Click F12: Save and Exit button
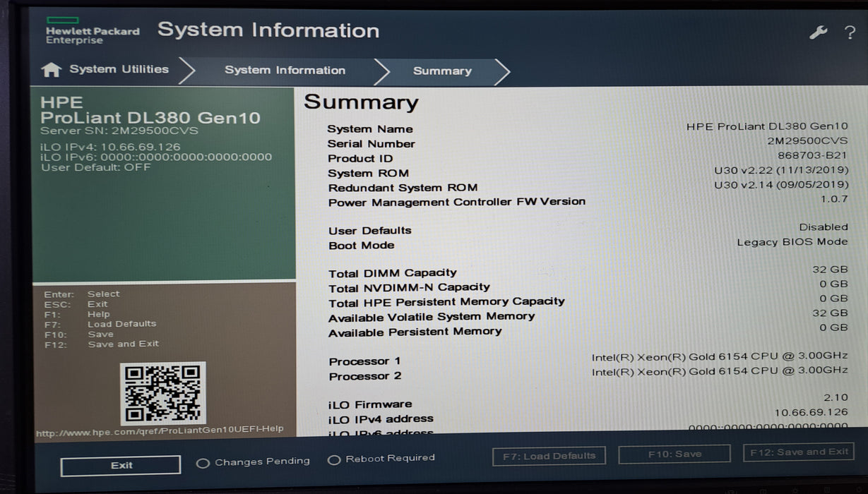 tap(799, 452)
